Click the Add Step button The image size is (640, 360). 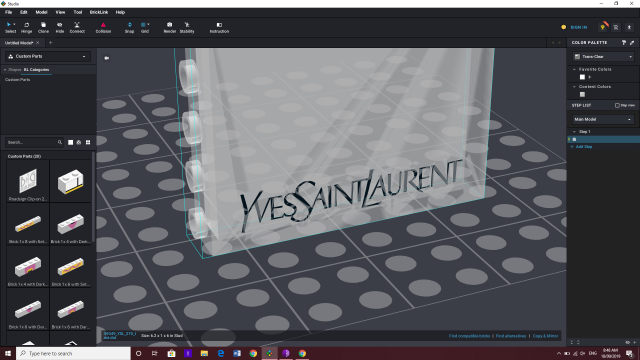click(584, 147)
